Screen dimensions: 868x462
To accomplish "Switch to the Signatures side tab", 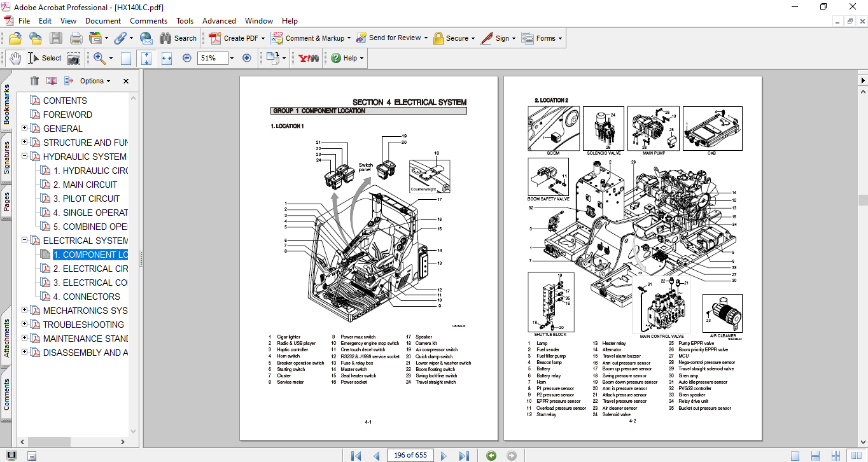I will (x=6, y=158).
